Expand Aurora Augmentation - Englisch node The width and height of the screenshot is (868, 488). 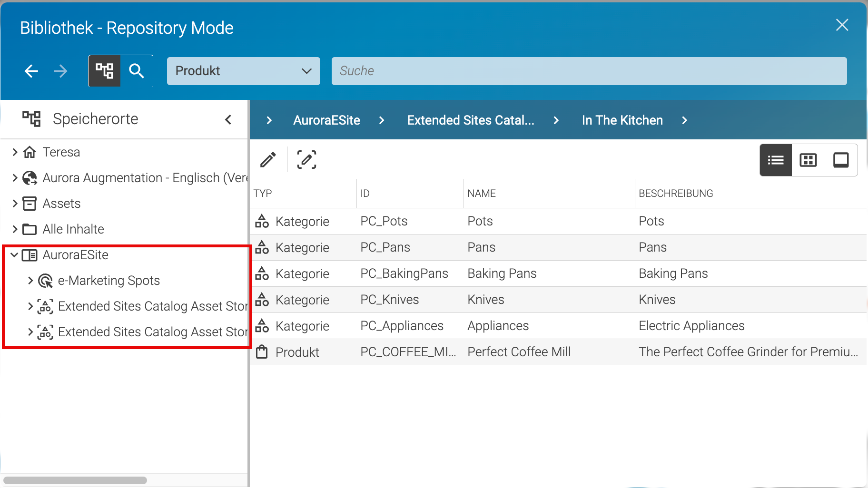15,178
